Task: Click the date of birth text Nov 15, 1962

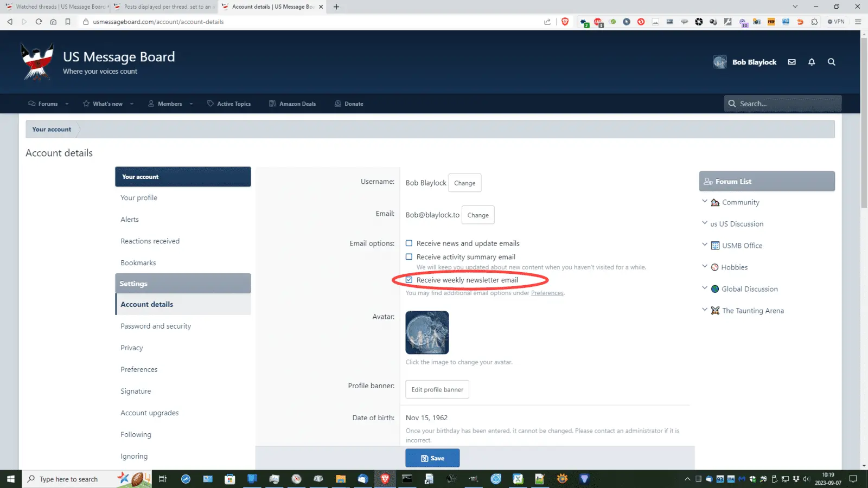Action: click(x=427, y=418)
